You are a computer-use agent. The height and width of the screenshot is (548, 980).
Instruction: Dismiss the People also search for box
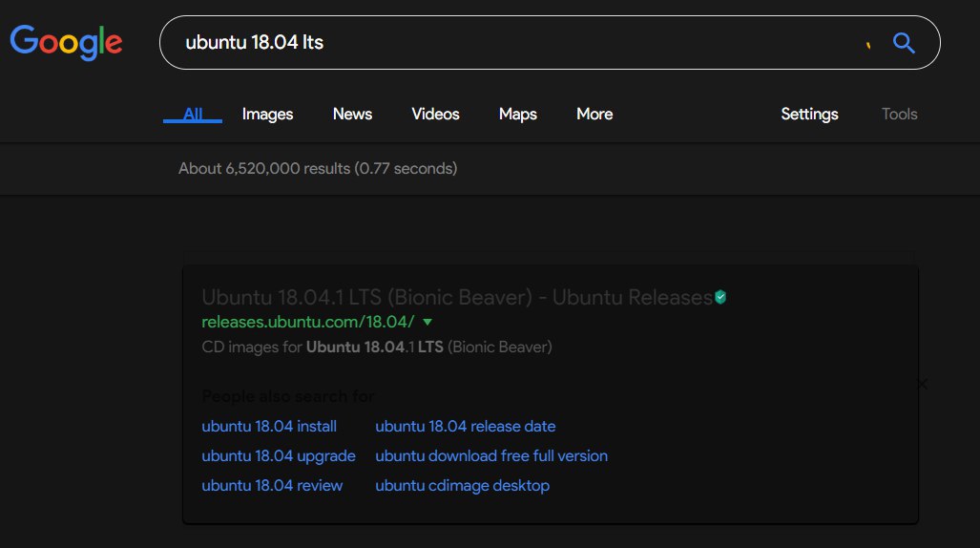pos(922,384)
